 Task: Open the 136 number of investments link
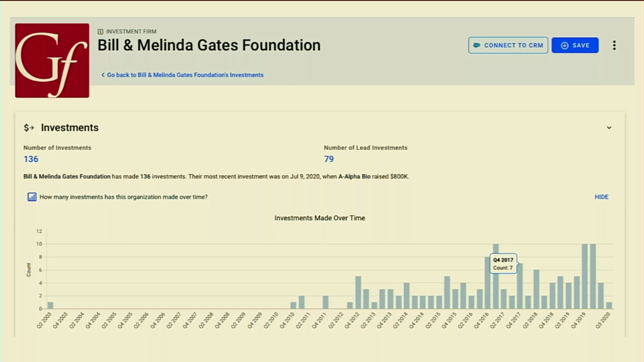pos(31,159)
